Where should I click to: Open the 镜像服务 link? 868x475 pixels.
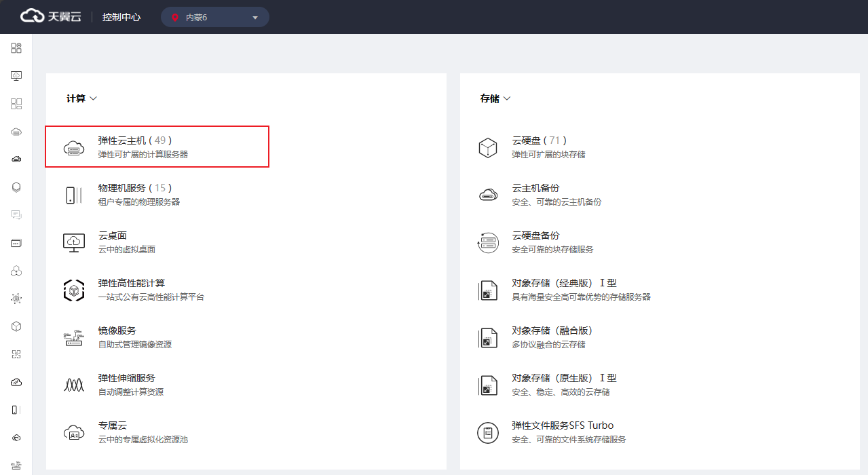point(117,330)
